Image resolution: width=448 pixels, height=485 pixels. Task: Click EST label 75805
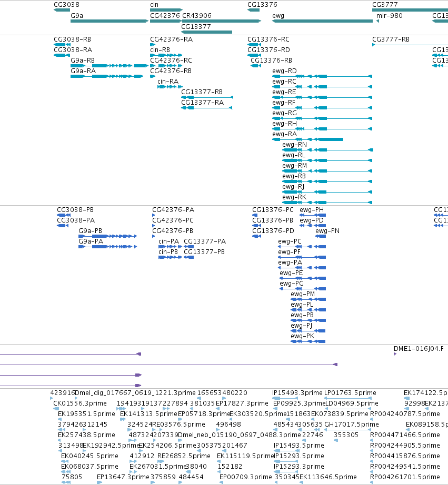coord(72,477)
